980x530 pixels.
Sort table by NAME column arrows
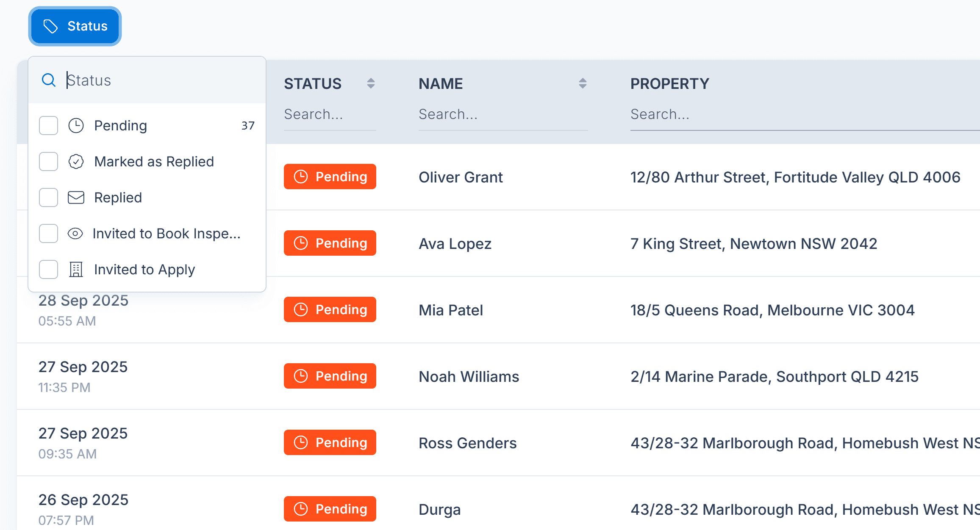coord(583,83)
